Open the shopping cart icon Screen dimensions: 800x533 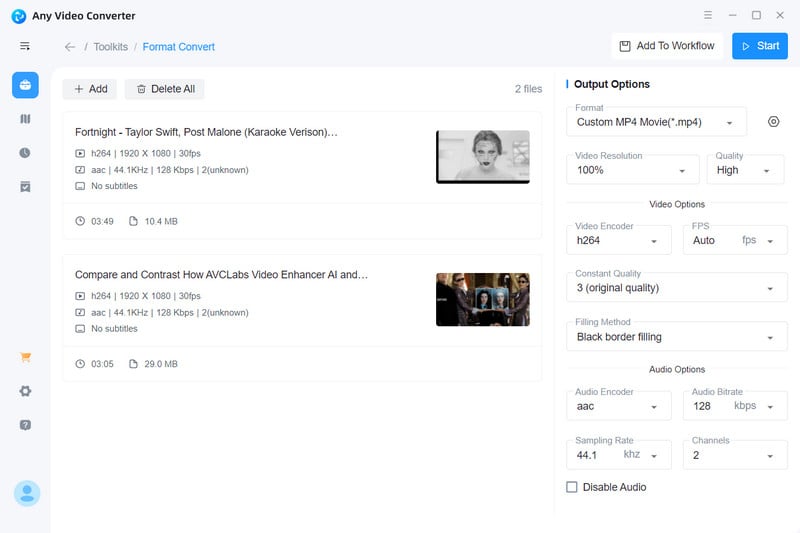pyautogui.click(x=25, y=357)
